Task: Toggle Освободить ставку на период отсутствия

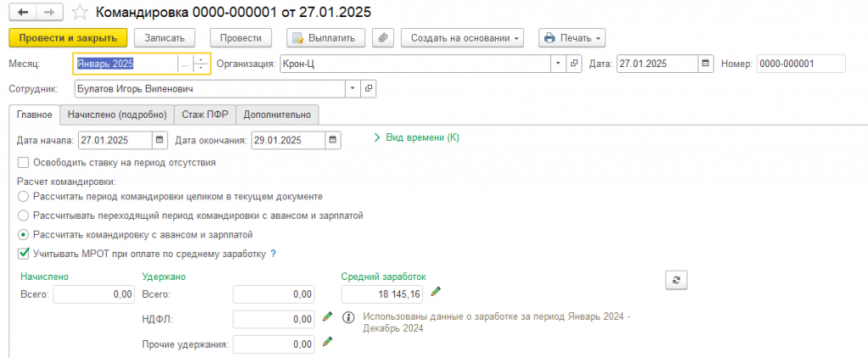Action: pyautogui.click(x=23, y=163)
